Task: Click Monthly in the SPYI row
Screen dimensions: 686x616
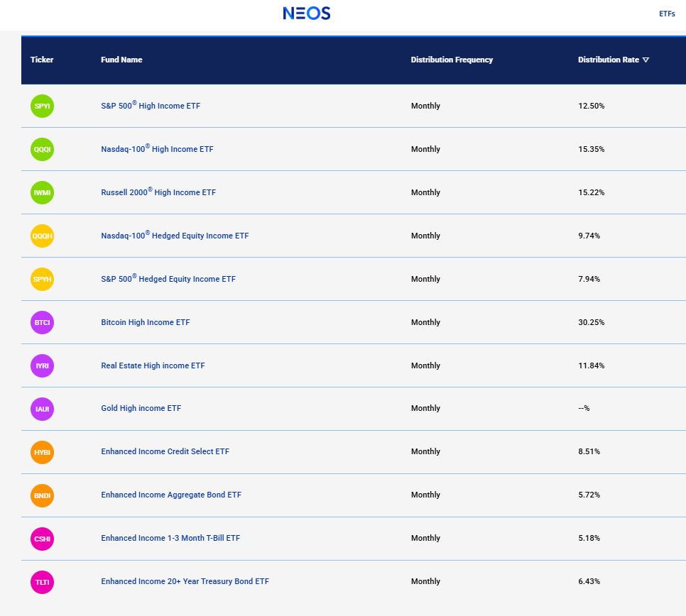Action: (x=425, y=106)
